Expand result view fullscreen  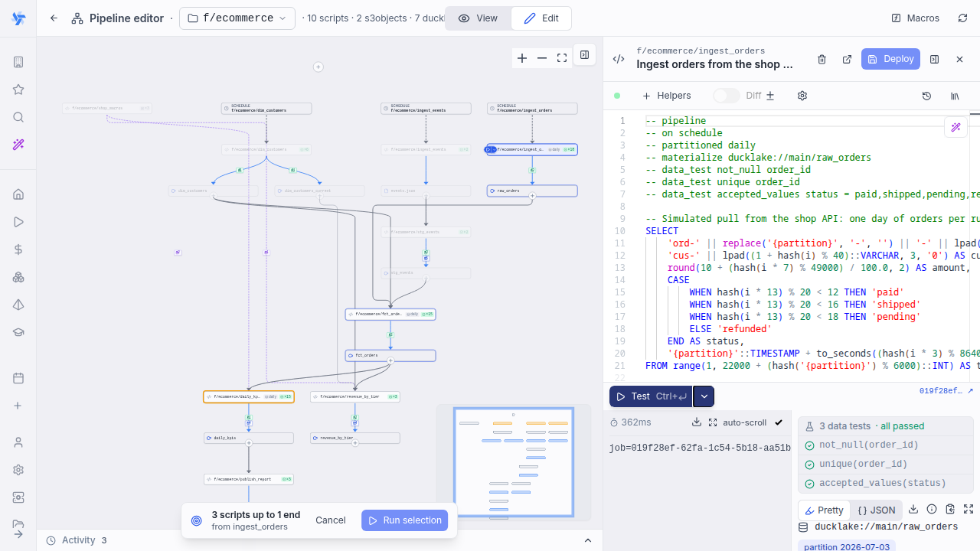point(969,509)
